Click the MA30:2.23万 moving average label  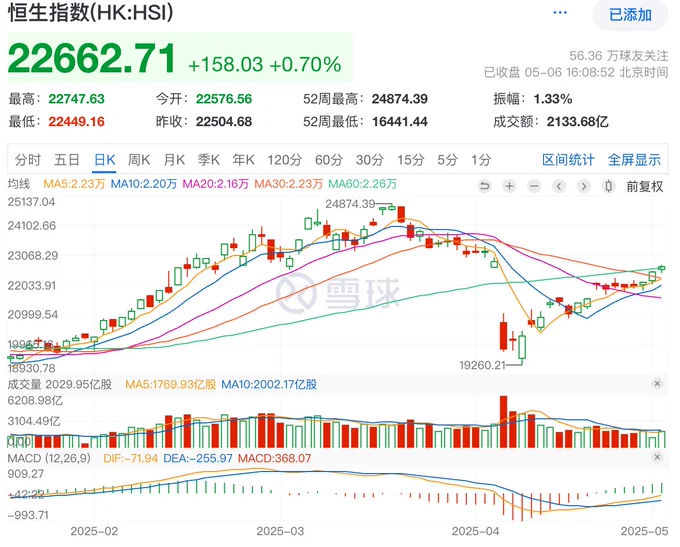(x=288, y=184)
